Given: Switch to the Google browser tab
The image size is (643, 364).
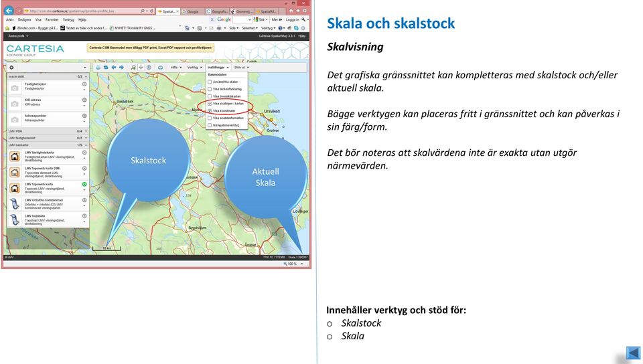Looking at the screenshot, I should point(192,11).
